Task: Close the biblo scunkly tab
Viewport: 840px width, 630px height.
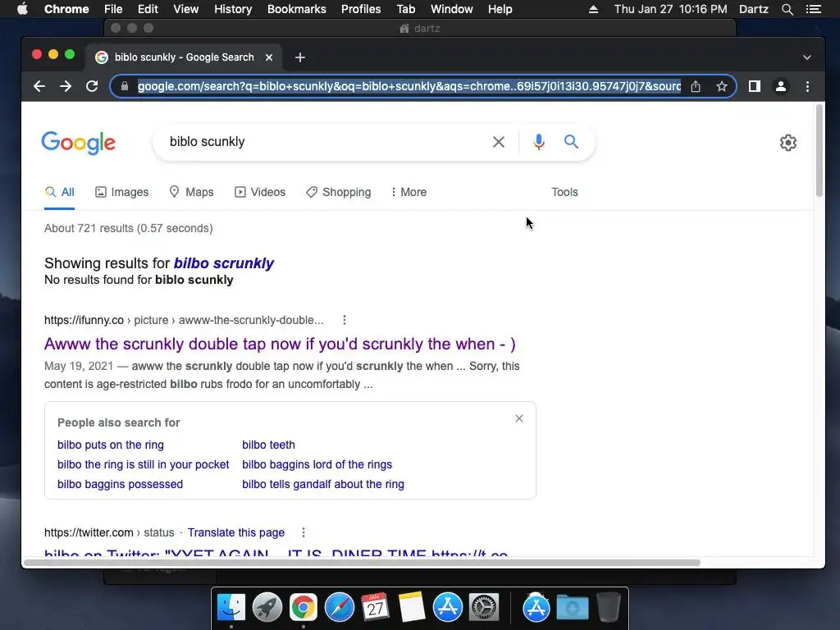Action: point(269,57)
